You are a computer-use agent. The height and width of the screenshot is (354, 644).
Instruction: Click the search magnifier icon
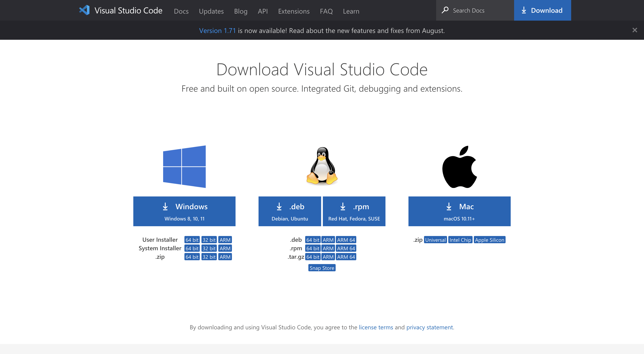point(446,10)
